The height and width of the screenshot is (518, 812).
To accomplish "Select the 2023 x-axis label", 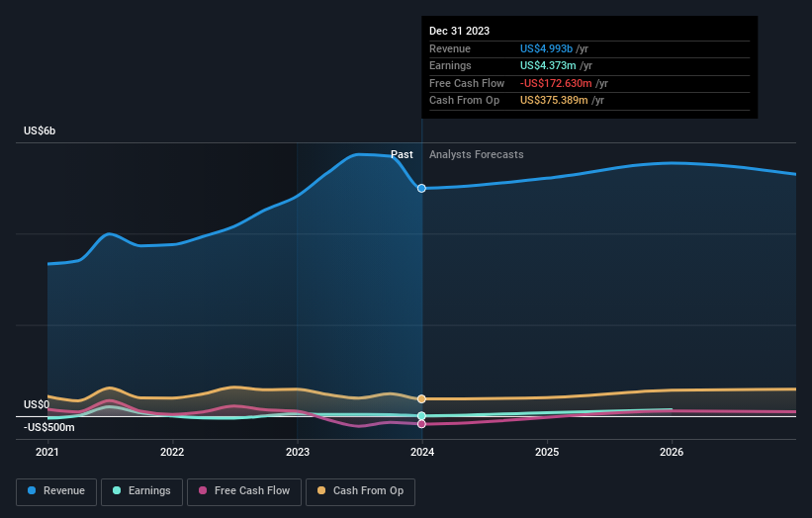I will pos(298,452).
